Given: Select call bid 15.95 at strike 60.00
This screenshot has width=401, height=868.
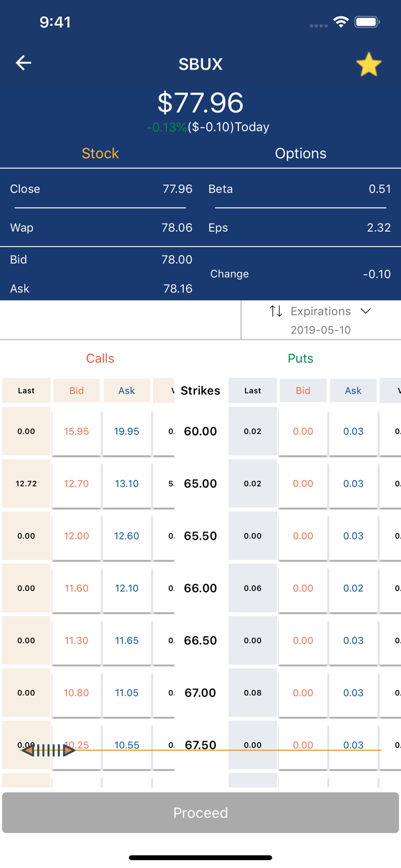Looking at the screenshot, I should (76, 431).
